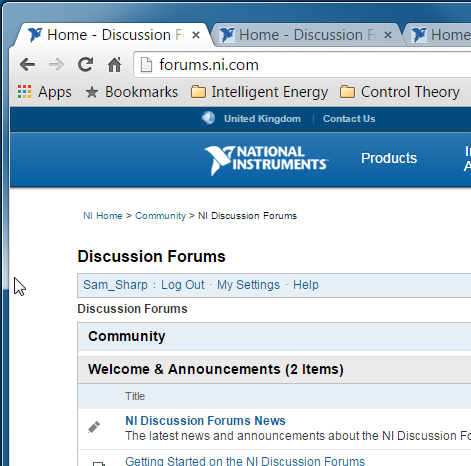Click the browser forward arrow

[56, 65]
